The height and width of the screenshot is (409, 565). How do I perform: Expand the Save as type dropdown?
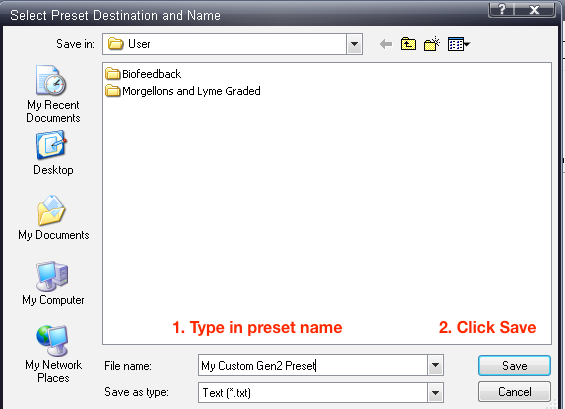(x=435, y=392)
